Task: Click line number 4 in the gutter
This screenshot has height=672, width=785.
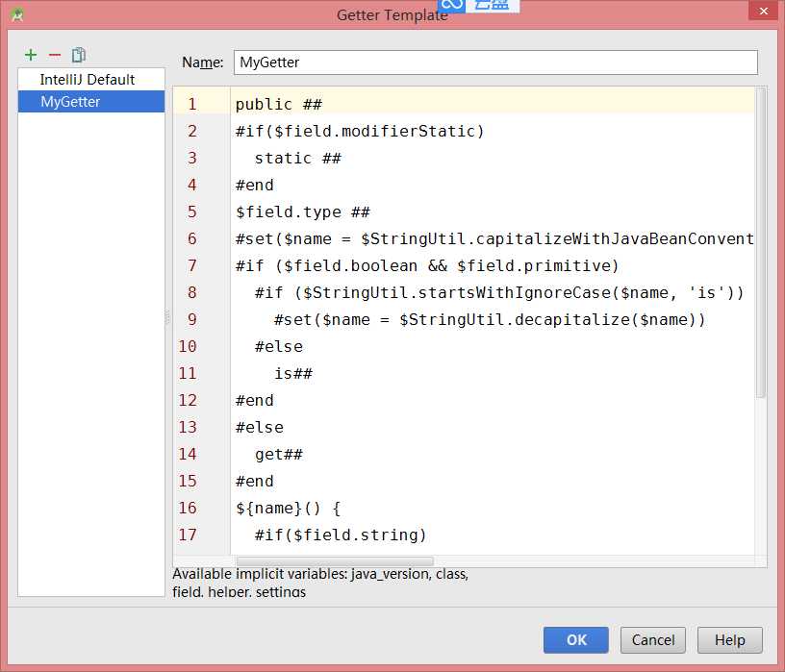Action: coord(191,186)
